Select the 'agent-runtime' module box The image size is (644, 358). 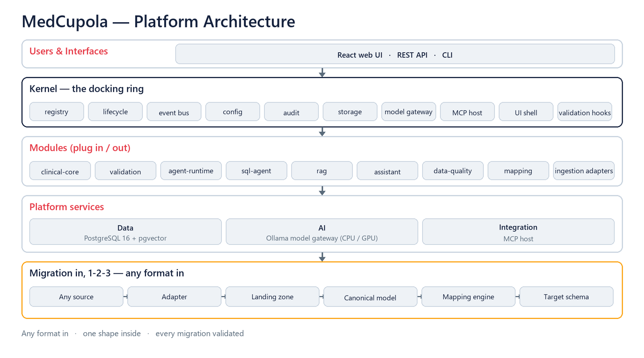point(191,171)
